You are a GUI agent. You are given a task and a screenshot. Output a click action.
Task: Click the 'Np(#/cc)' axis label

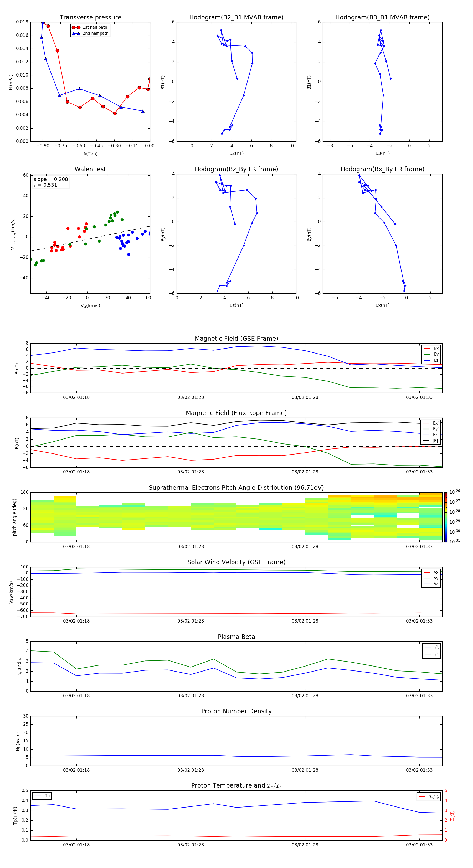pyautogui.click(x=18, y=741)
